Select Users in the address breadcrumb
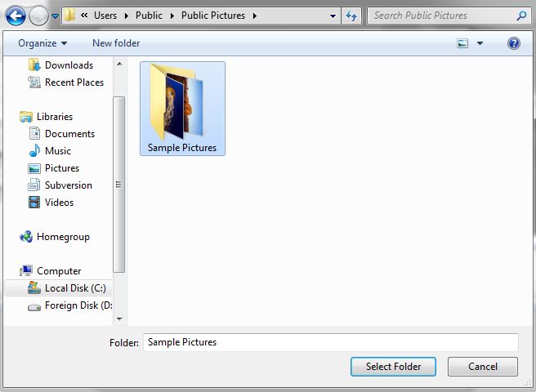The height and width of the screenshot is (392, 536). [x=105, y=16]
